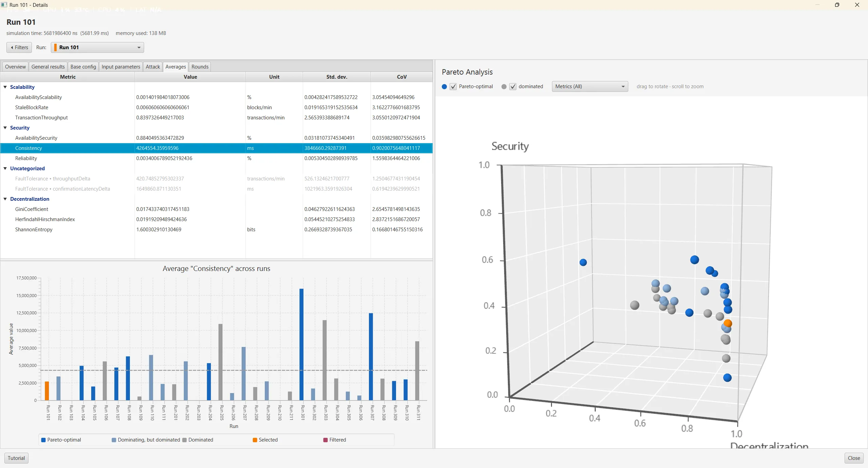Select the Reliability metric row

pos(216,158)
